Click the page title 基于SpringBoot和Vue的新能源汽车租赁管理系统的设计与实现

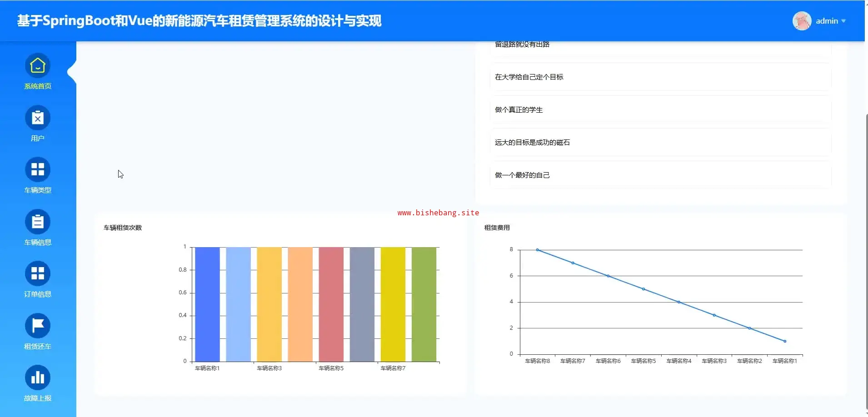[x=200, y=21]
